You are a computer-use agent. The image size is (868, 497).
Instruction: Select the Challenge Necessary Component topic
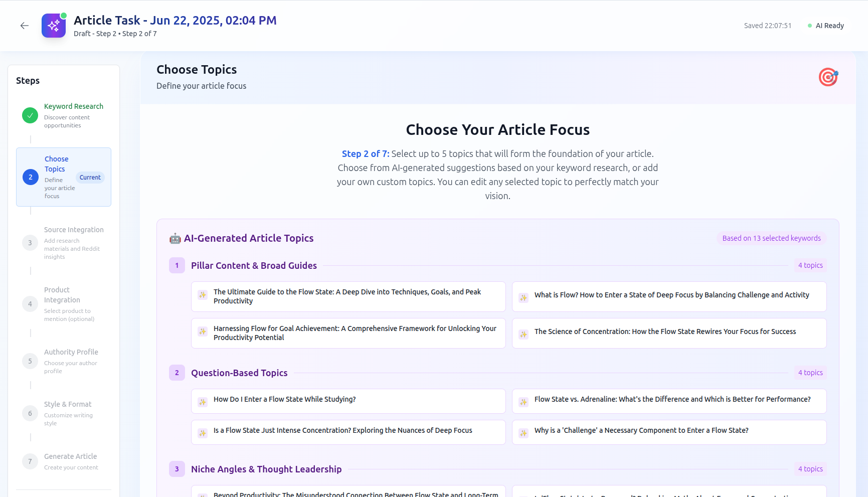point(669,432)
